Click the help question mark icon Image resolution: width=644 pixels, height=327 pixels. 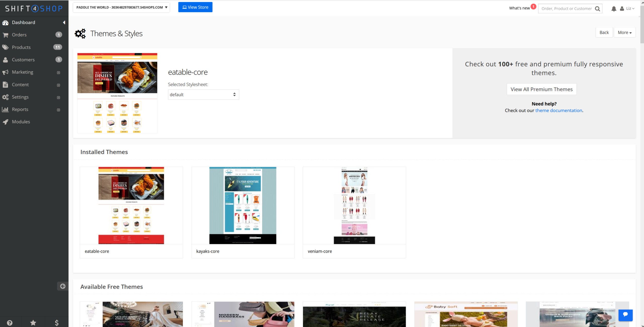10,322
